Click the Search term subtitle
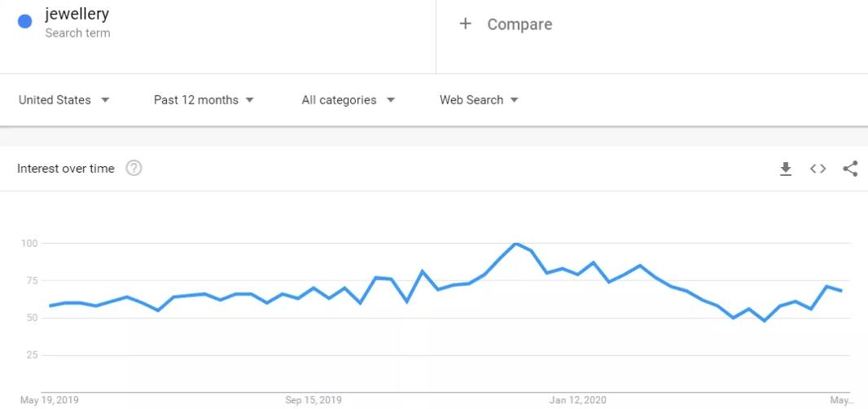This screenshot has width=868, height=409. (77, 33)
